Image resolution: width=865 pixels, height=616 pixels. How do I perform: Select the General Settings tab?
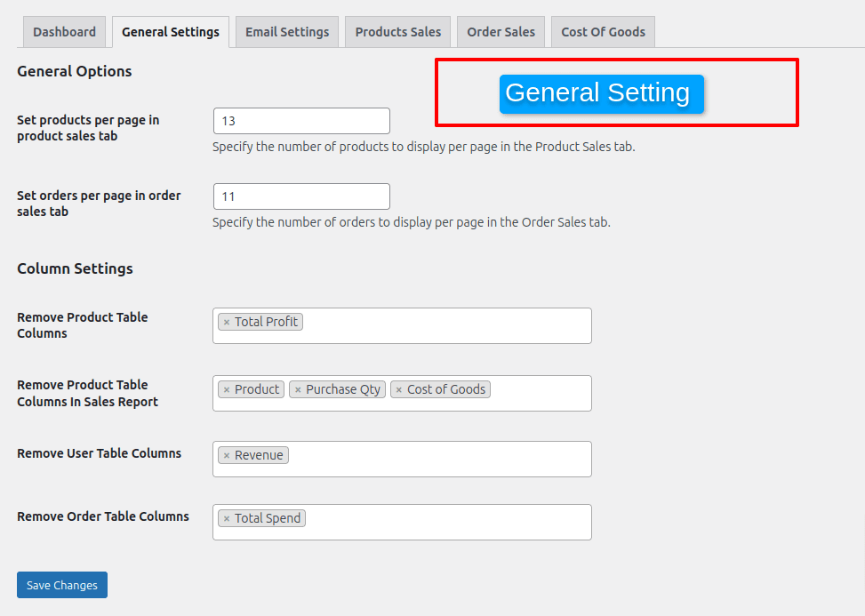coord(171,32)
